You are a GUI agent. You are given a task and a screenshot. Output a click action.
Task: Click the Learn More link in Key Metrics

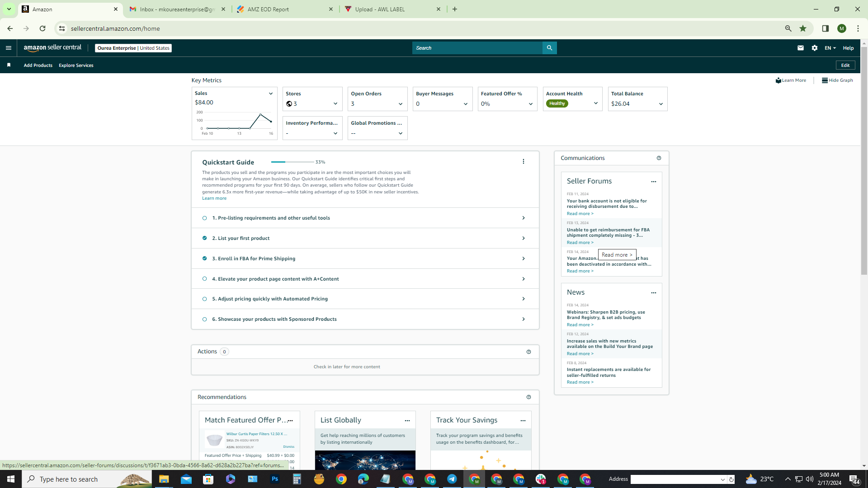[791, 80]
